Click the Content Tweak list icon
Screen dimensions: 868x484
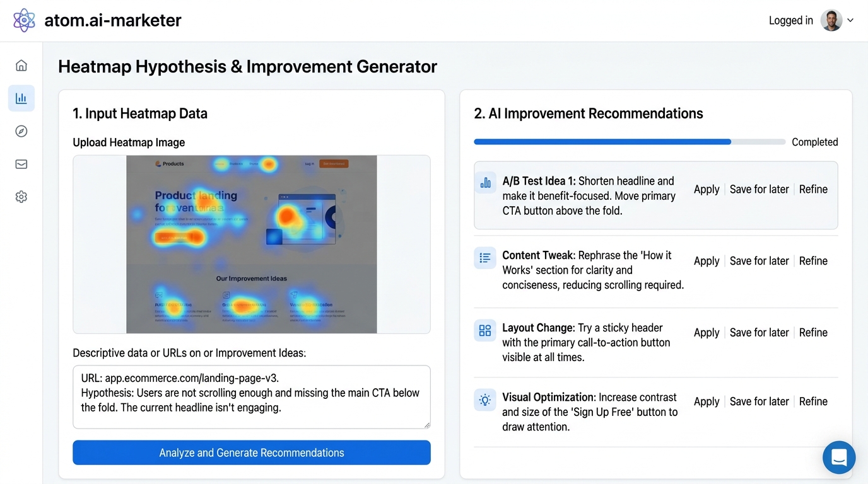click(485, 258)
